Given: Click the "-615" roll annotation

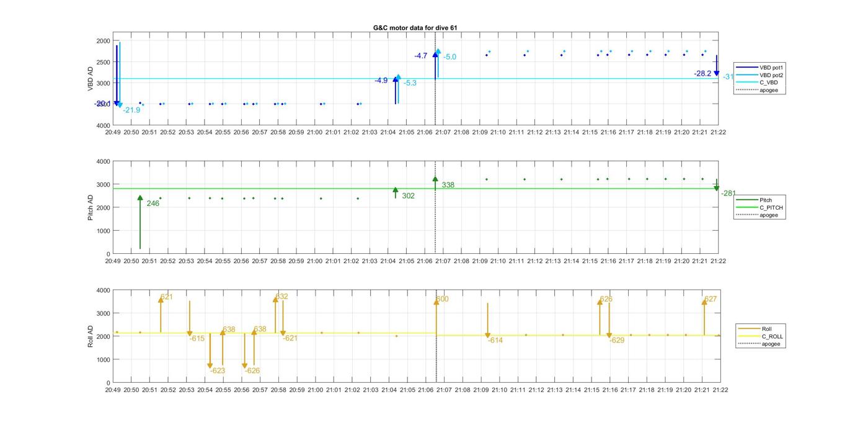Looking at the screenshot, I should pos(197,338).
